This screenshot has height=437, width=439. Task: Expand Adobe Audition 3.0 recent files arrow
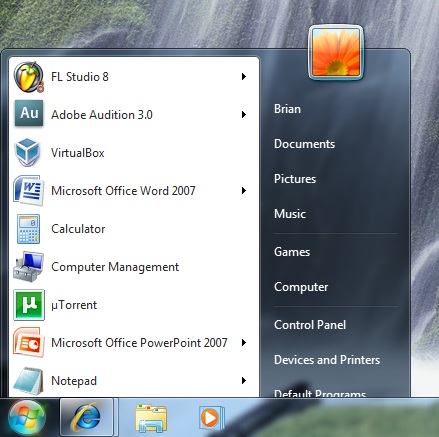point(244,115)
